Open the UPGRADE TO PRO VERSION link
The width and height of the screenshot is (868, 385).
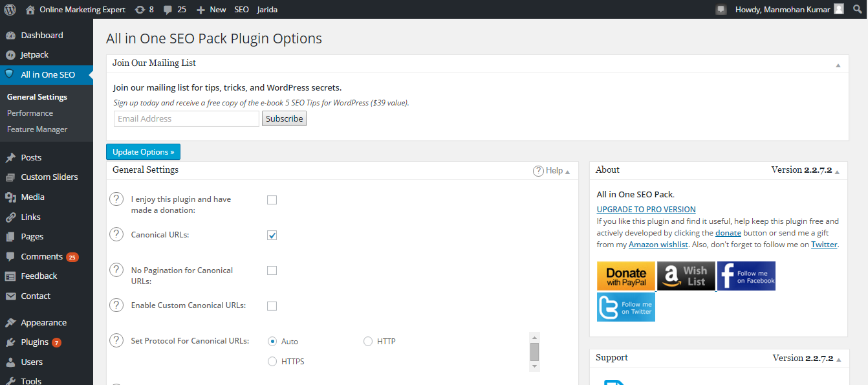(646, 210)
